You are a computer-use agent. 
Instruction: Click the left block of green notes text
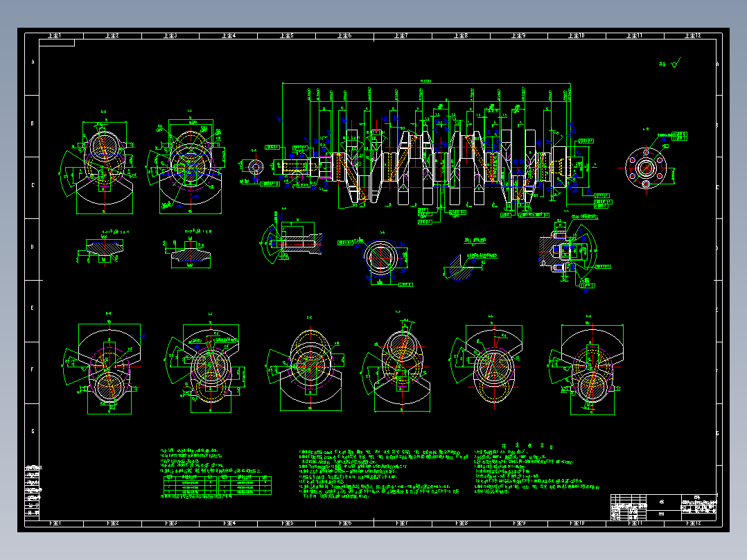211,460
